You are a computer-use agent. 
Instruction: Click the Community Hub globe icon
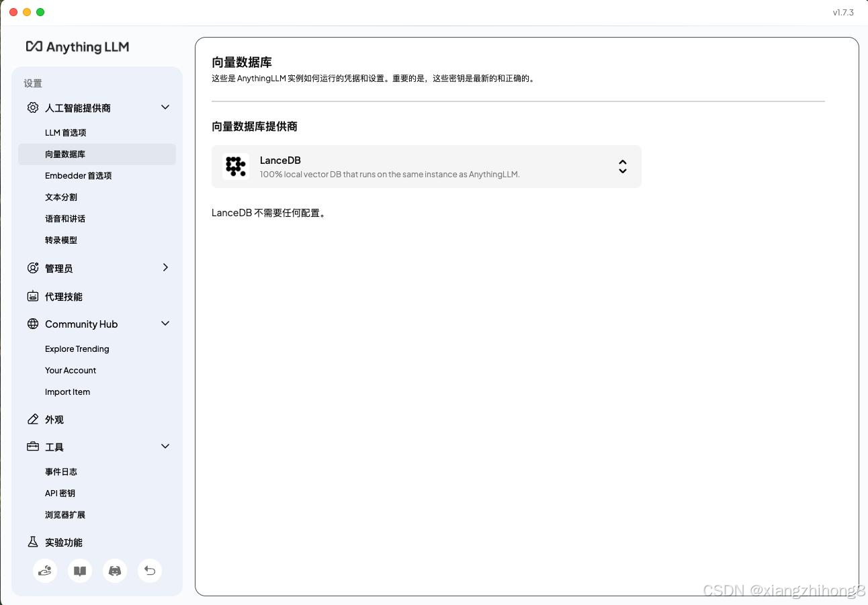[x=32, y=324]
